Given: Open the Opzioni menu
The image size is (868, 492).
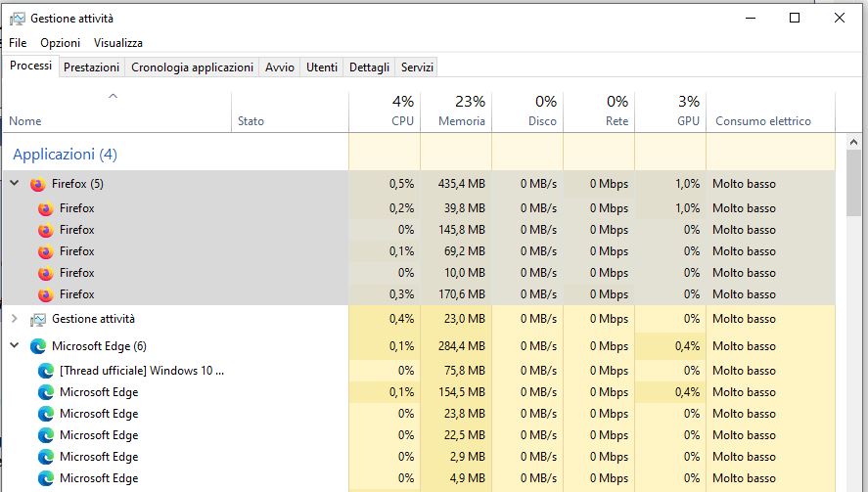Looking at the screenshot, I should click(x=61, y=43).
